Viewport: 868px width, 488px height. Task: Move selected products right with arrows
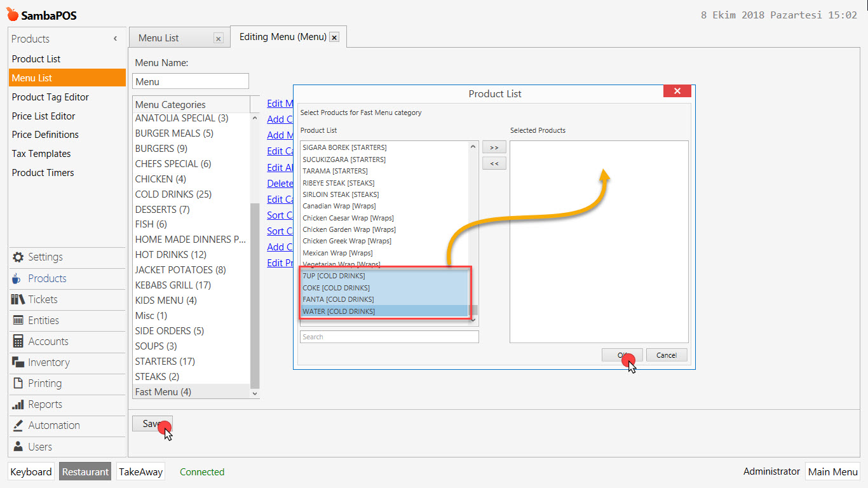pos(494,147)
